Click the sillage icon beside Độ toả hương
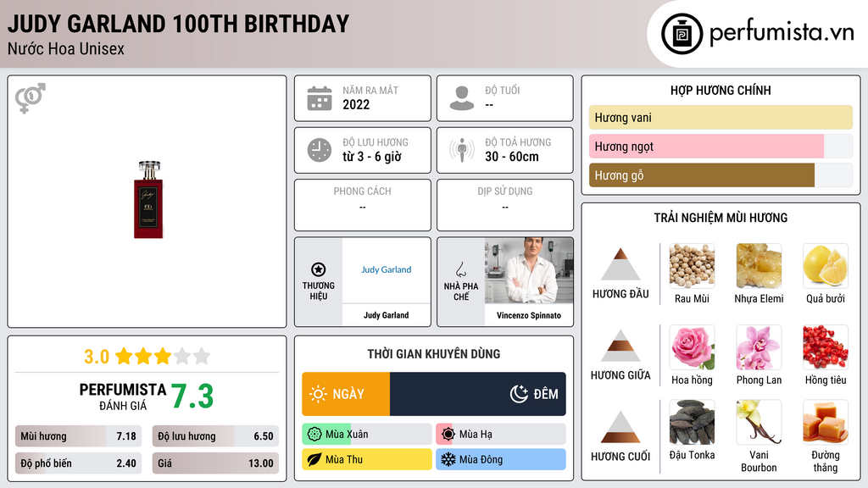Image resolution: width=868 pixels, height=488 pixels. coord(462,151)
